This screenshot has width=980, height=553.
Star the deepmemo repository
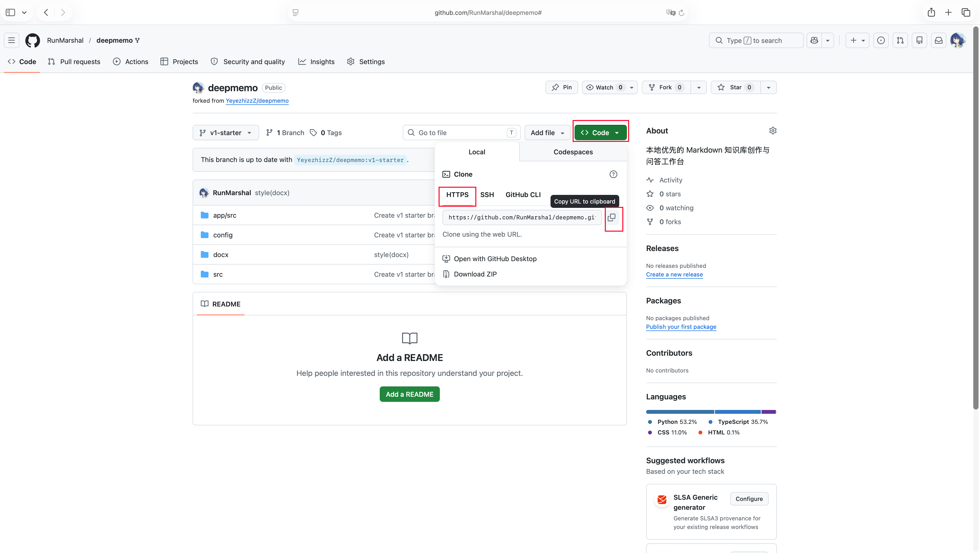[x=735, y=87]
